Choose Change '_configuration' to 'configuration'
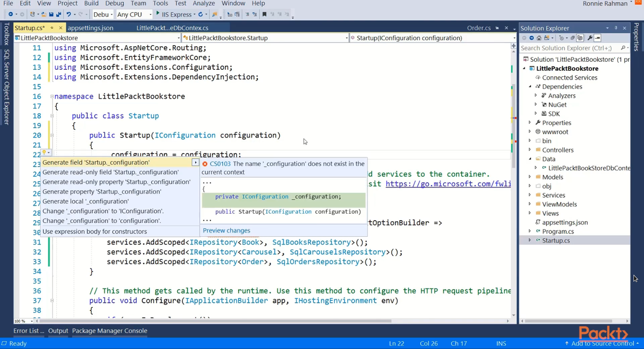This screenshot has width=644, height=349. point(101,221)
